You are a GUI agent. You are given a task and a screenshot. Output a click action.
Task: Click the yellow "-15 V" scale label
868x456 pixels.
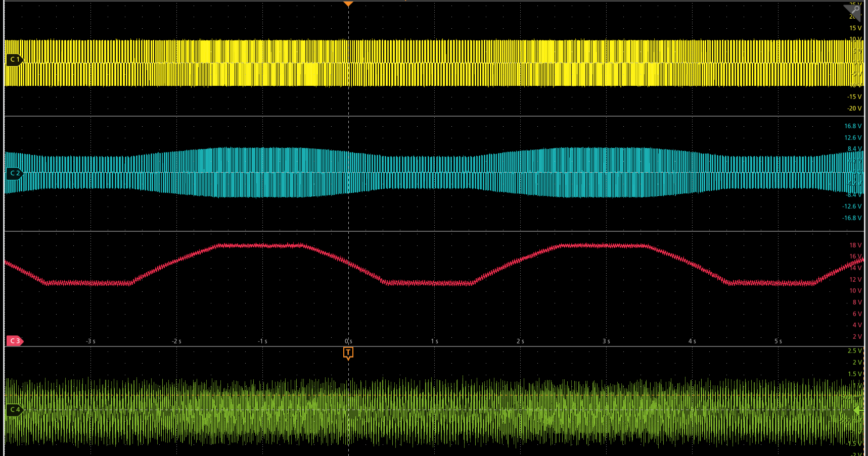point(854,97)
